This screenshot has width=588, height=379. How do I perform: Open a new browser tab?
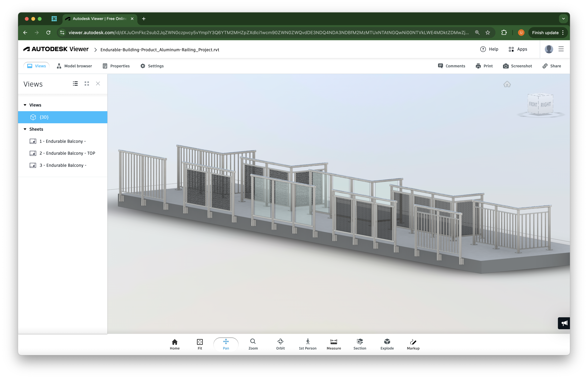click(144, 19)
